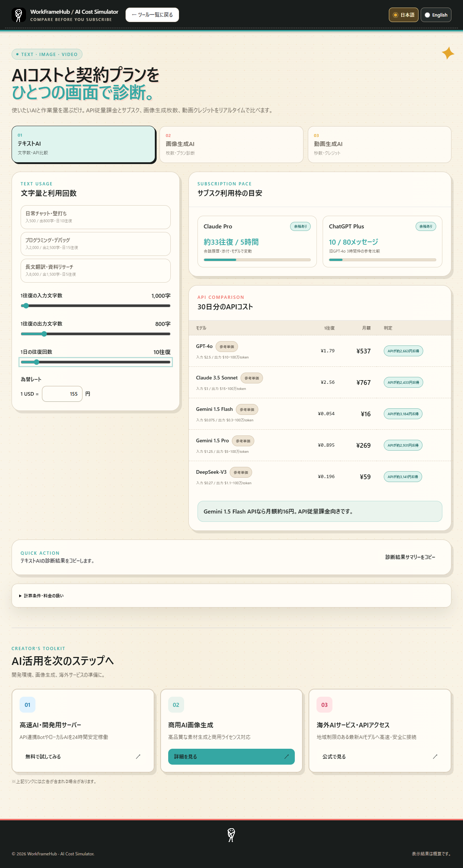463x868 pixels.
Task: Click the Gemini 1.5 Flash recommendation summary
Action: tap(320, 511)
